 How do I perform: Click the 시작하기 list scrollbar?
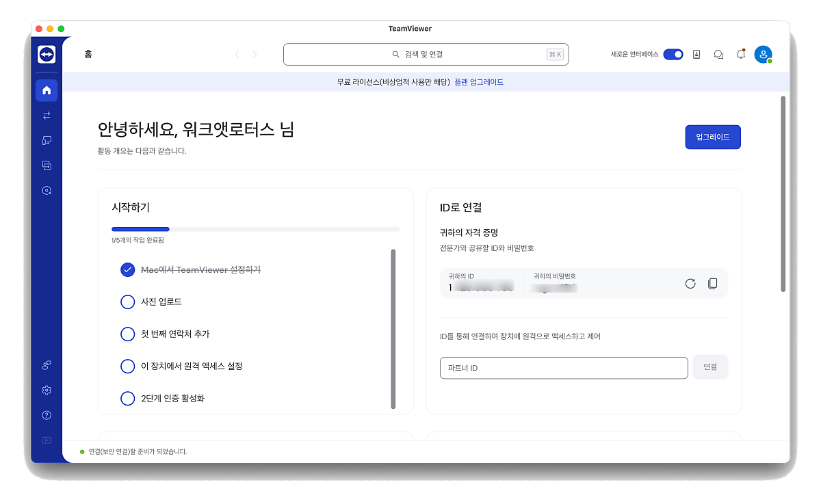pos(393,329)
